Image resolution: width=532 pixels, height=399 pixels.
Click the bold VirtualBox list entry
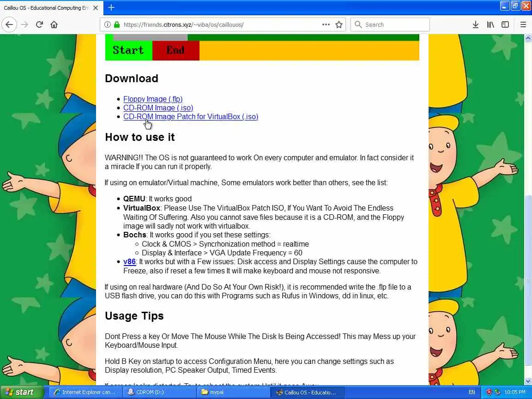point(141,208)
